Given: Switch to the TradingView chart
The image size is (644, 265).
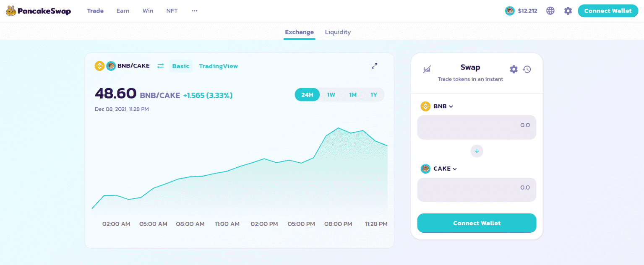Looking at the screenshot, I should 219,66.
